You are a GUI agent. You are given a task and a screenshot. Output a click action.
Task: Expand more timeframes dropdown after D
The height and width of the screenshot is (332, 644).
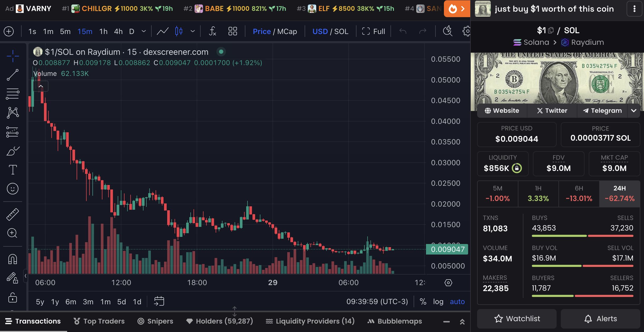[x=144, y=31]
